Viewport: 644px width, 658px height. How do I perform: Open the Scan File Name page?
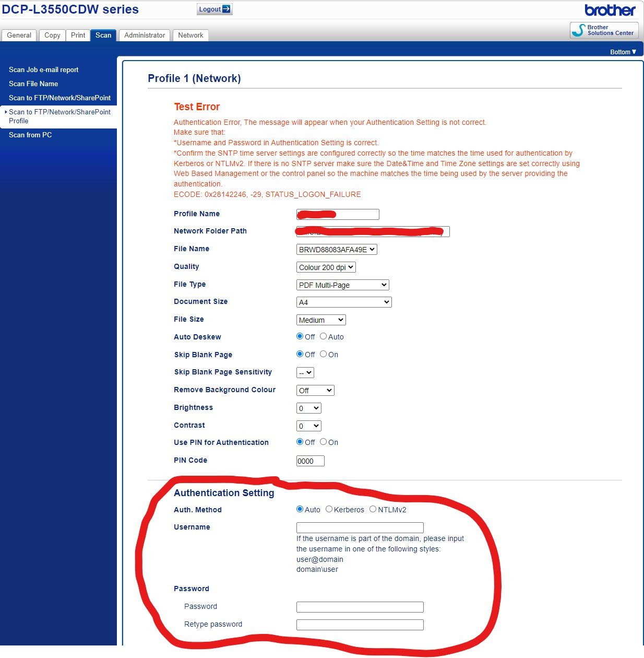(x=33, y=84)
